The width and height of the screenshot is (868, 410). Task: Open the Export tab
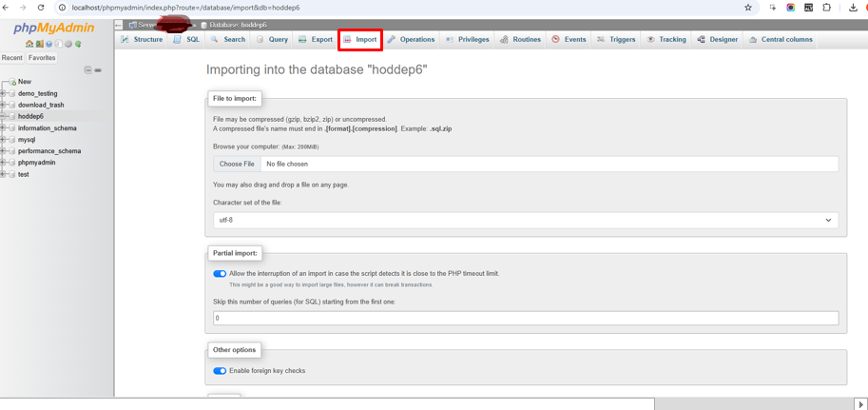[x=316, y=39]
